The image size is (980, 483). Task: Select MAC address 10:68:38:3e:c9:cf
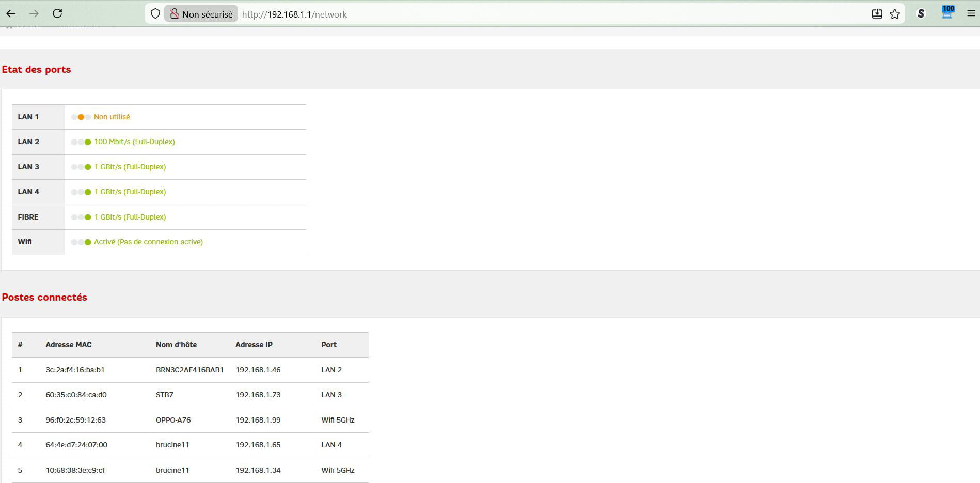pos(75,470)
